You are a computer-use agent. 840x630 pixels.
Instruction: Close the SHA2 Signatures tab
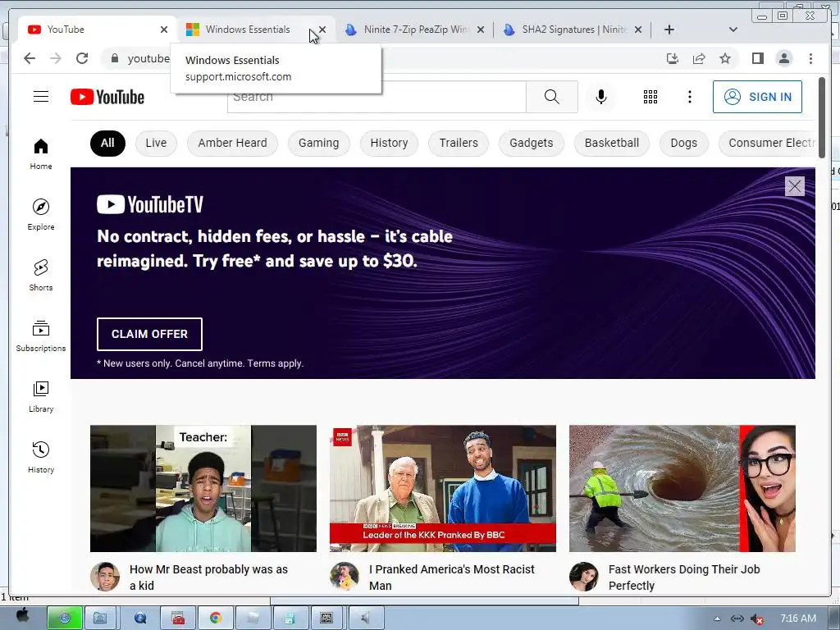tap(638, 30)
